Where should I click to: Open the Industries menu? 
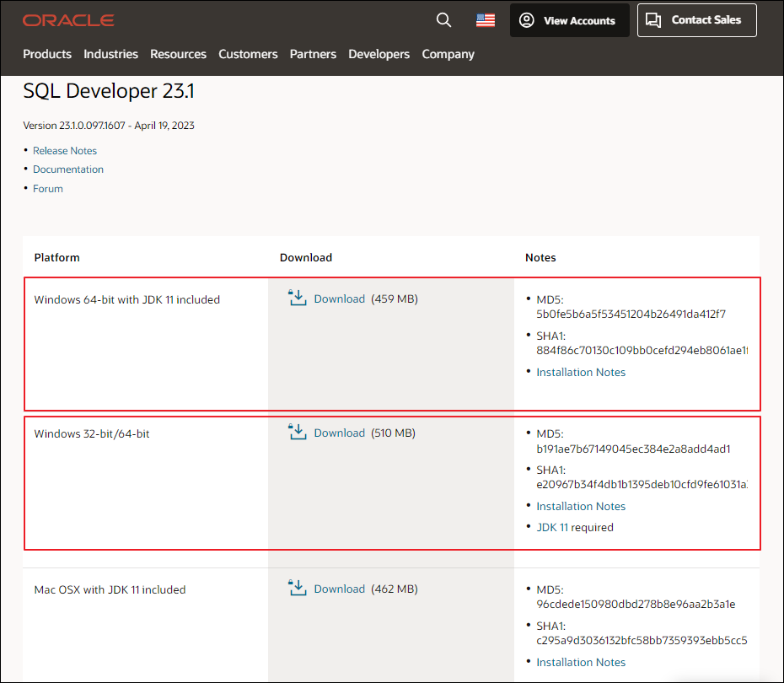pyautogui.click(x=110, y=54)
